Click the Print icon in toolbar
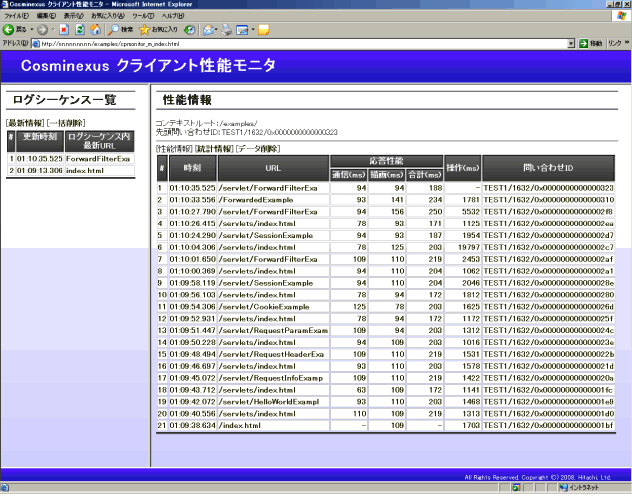 click(x=227, y=30)
